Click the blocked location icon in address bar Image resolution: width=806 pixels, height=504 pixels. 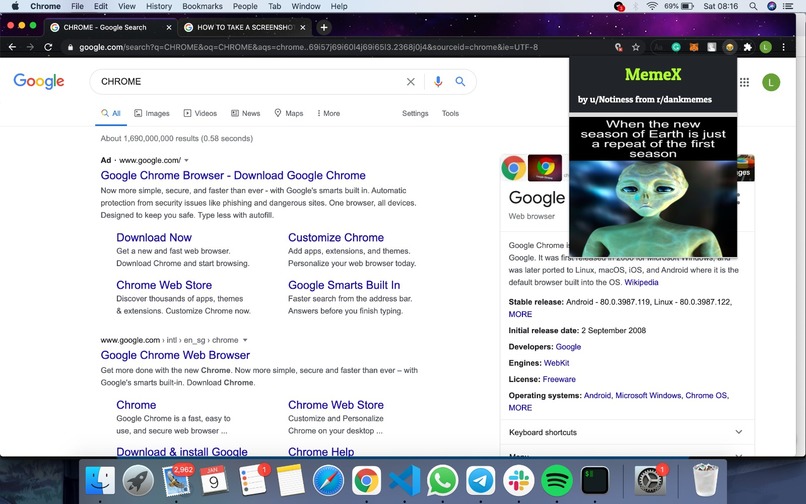click(618, 47)
